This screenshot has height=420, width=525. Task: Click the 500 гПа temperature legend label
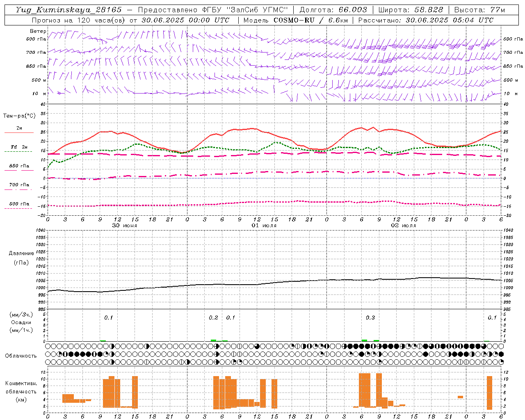[x=19, y=204]
